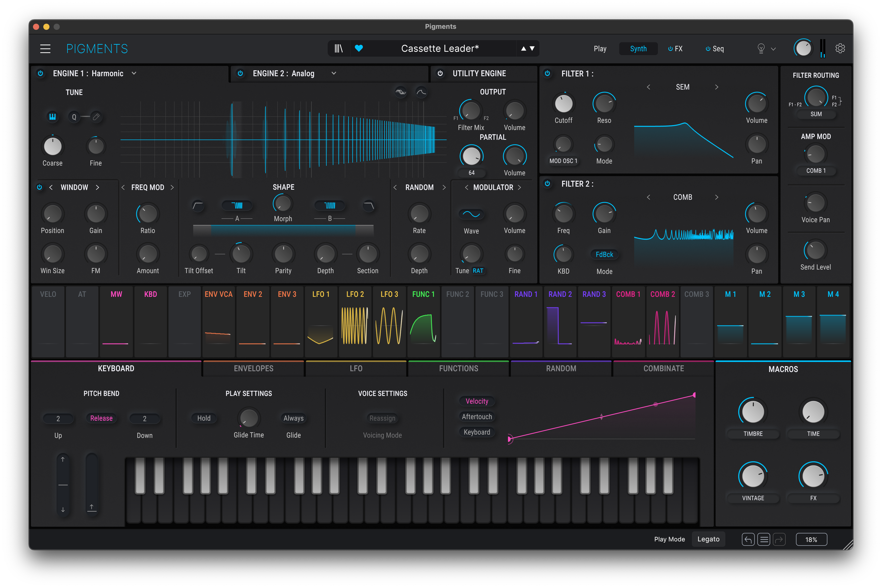Click the pencil edit icon in Tune

click(96, 117)
